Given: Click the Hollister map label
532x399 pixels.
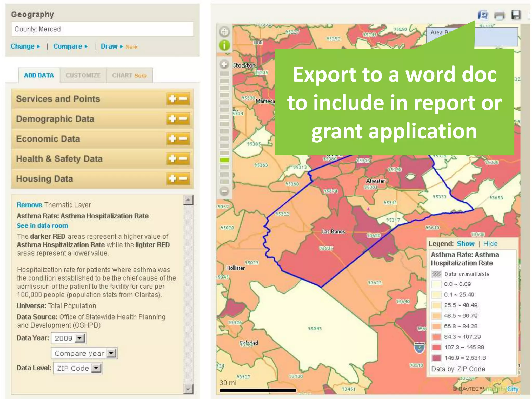Looking at the screenshot, I should (235, 268).
